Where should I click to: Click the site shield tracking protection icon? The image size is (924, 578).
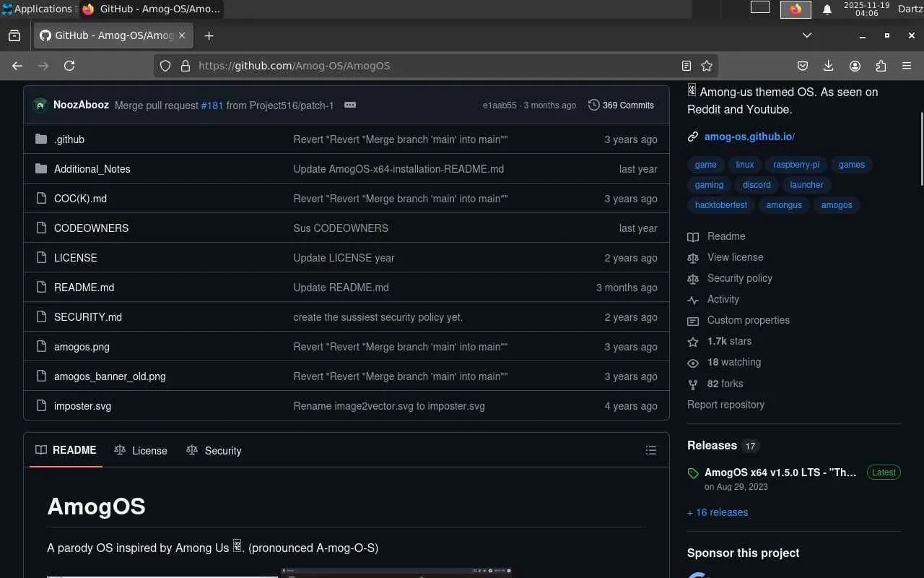click(165, 66)
